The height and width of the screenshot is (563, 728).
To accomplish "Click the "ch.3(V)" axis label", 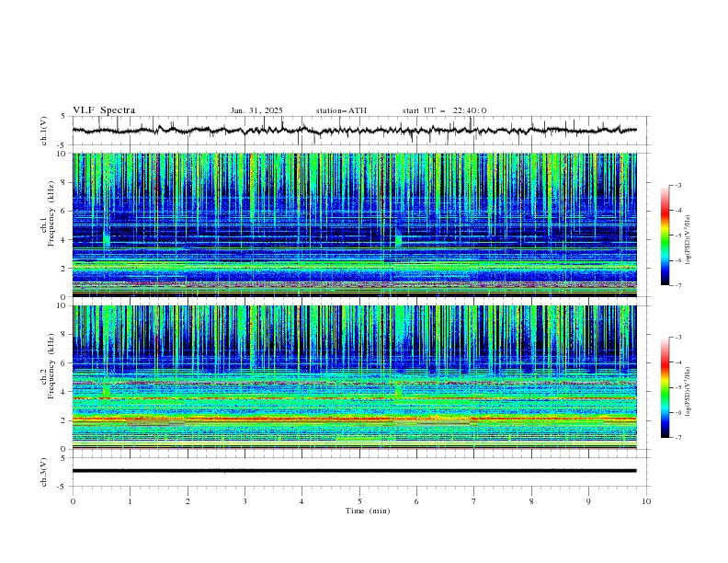I will [44, 472].
